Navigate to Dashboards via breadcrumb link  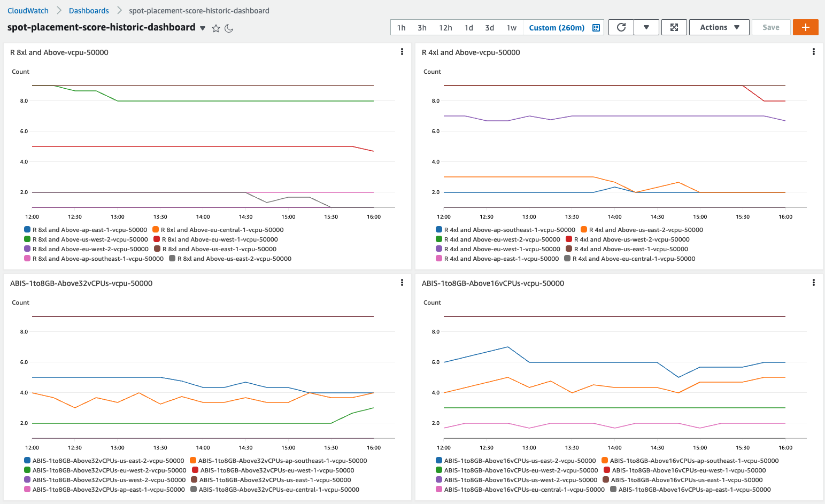click(89, 10)
